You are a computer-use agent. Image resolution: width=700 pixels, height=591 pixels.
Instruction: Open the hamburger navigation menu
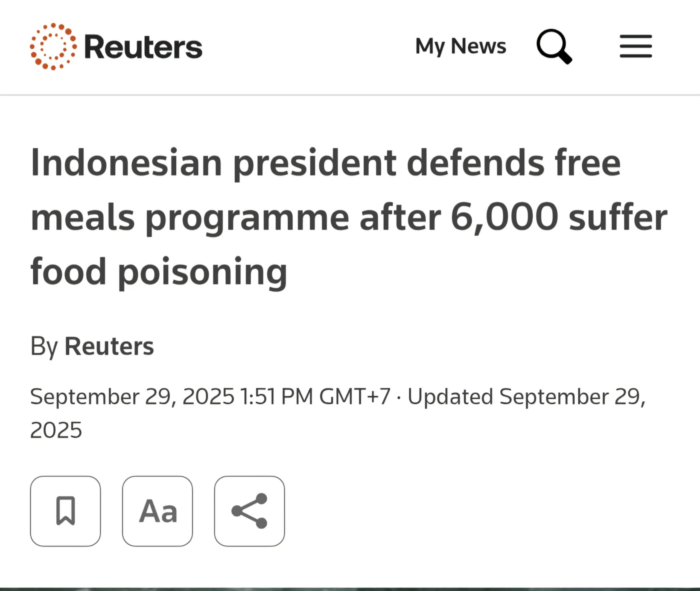tap(636, 46)
